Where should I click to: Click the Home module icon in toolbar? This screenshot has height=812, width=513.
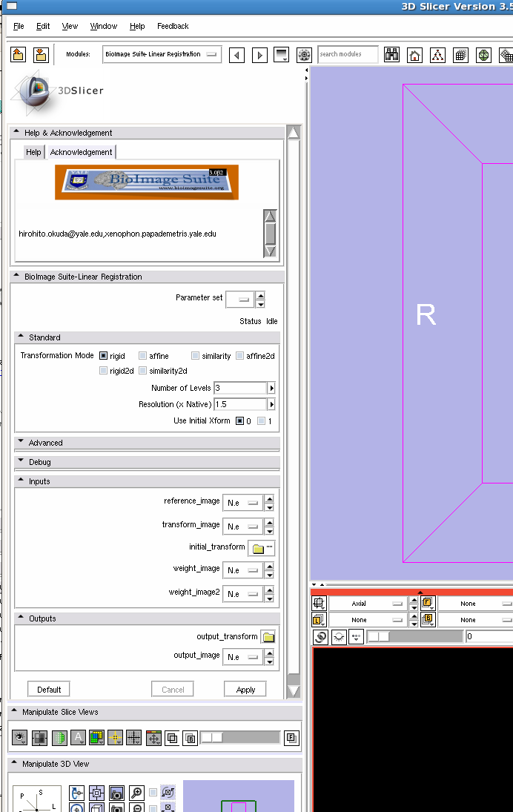point(415,55)
